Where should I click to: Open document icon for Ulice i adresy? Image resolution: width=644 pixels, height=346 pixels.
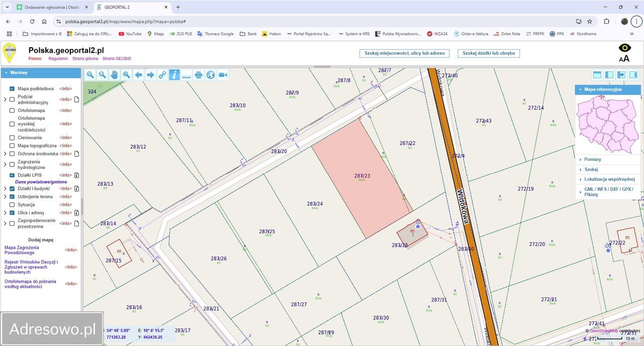click(x=77, y=213)
